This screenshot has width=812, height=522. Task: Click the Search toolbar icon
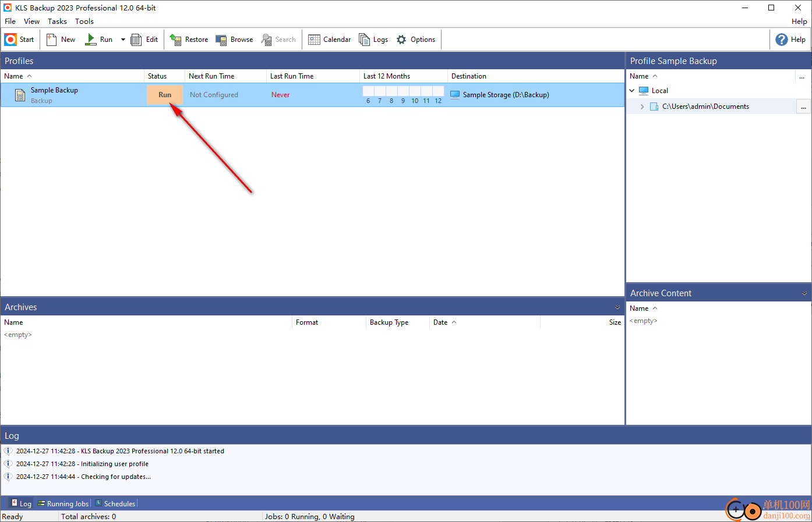click(x=278, y=40)
